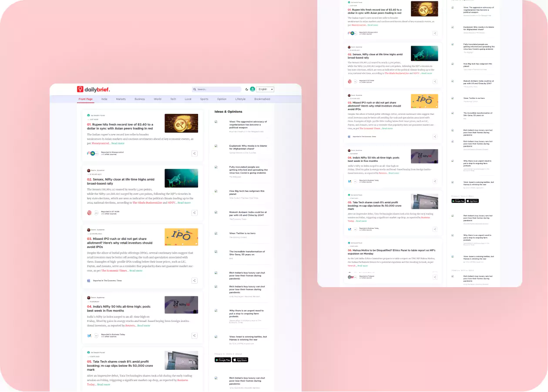Open the English language dropdown
The height and width of the screenshot is (392, 548).
coord(265,89)
